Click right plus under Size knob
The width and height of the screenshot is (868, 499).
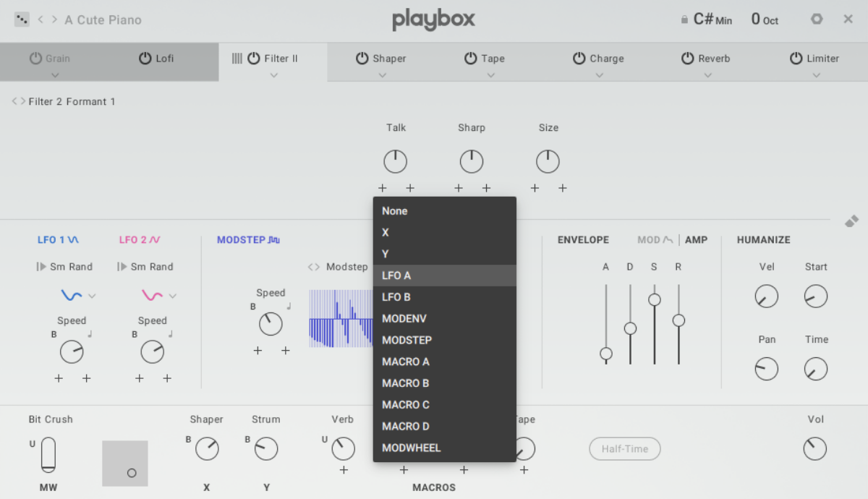pos(562,188)
